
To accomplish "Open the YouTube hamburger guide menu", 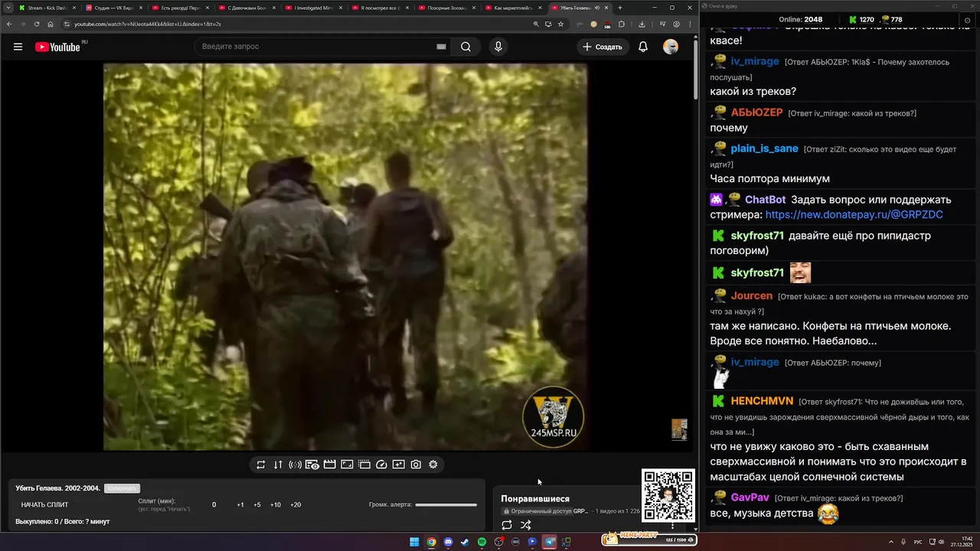I will [x=18, y=47].
